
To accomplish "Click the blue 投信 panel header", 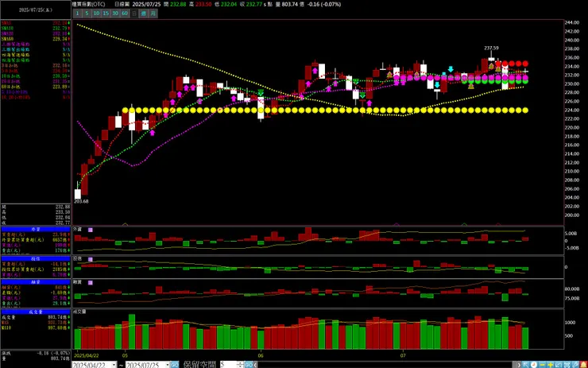I will [36, 259].
